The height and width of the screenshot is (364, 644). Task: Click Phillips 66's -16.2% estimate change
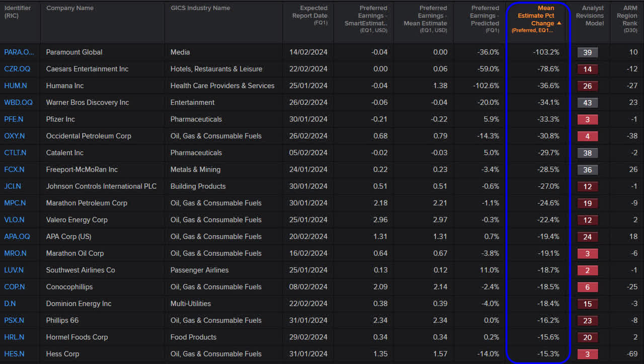[548, 320]
